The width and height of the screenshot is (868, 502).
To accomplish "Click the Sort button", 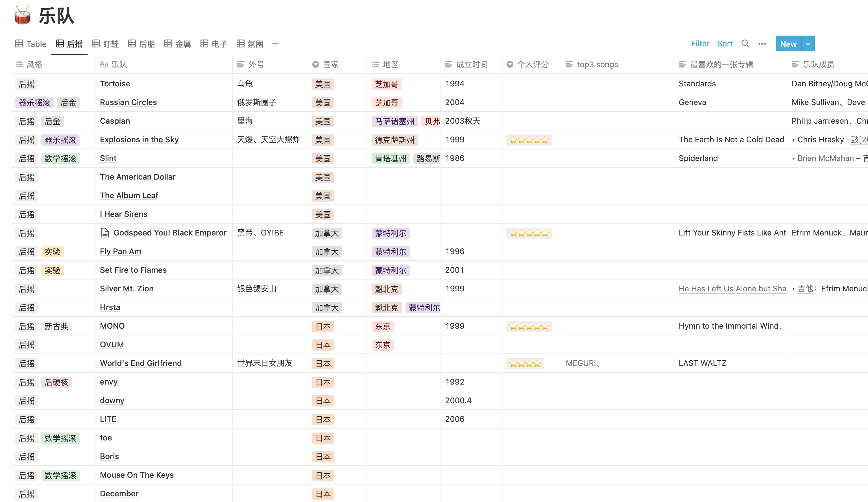I will (725, 44).
